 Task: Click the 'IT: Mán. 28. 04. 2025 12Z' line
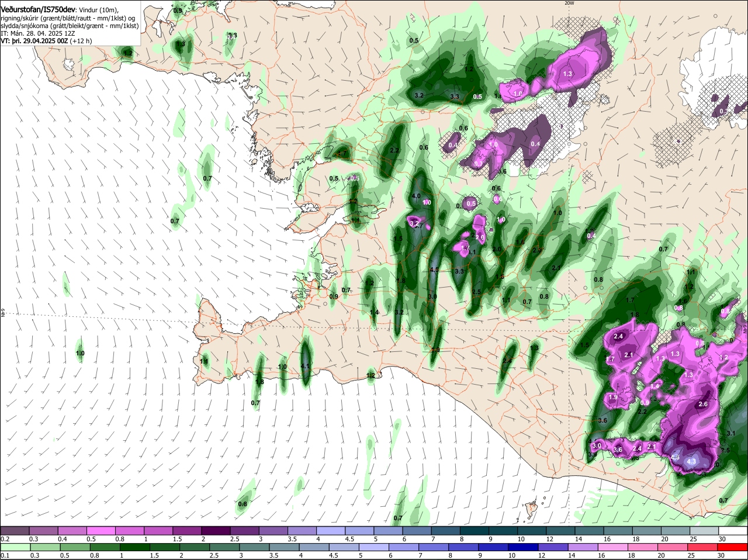click(37, 33)
